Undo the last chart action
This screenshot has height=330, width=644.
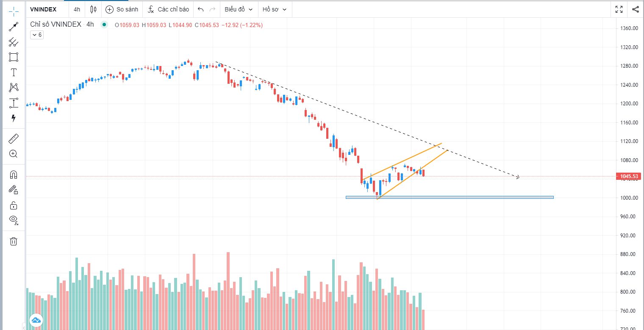click(x=201, y=9)
